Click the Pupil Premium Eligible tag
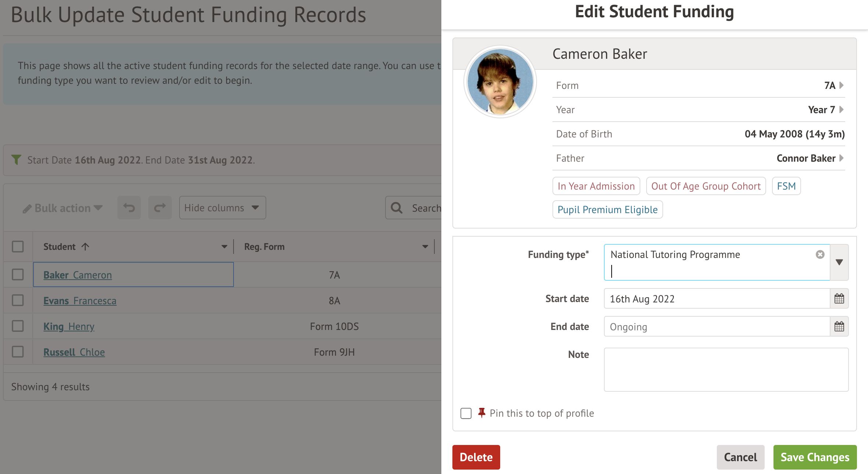Screen dimensions: 868x474 [607, 210]
